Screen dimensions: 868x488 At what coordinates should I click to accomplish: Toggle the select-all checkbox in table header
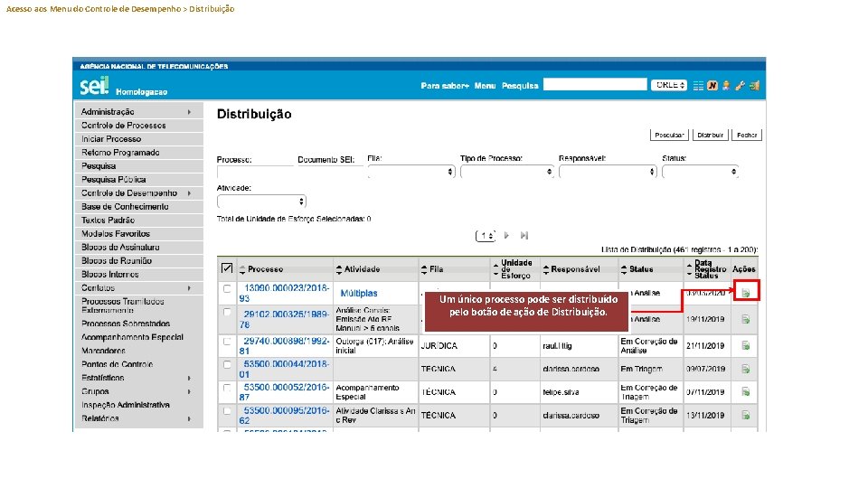tap(226, 268)
